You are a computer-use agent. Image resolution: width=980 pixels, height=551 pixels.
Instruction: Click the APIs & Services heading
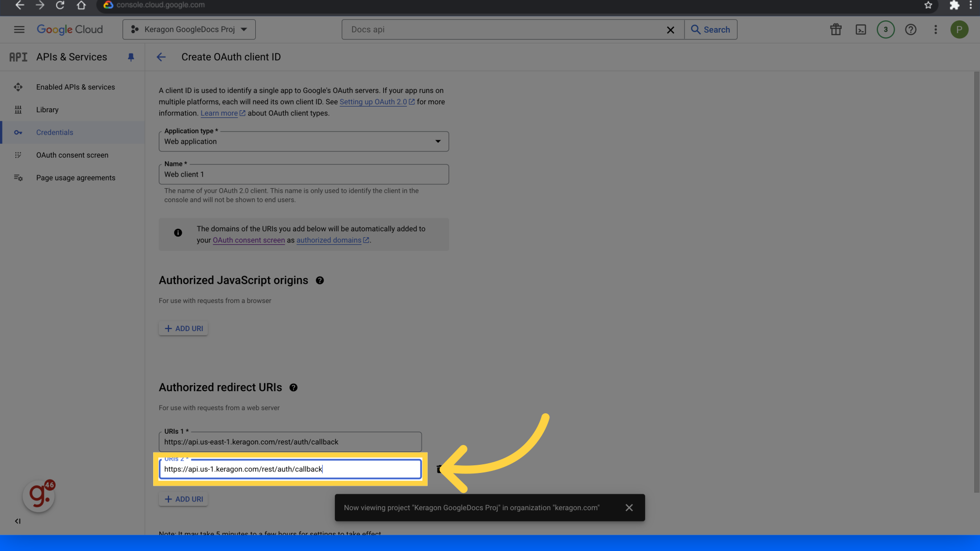coord(71,57)
